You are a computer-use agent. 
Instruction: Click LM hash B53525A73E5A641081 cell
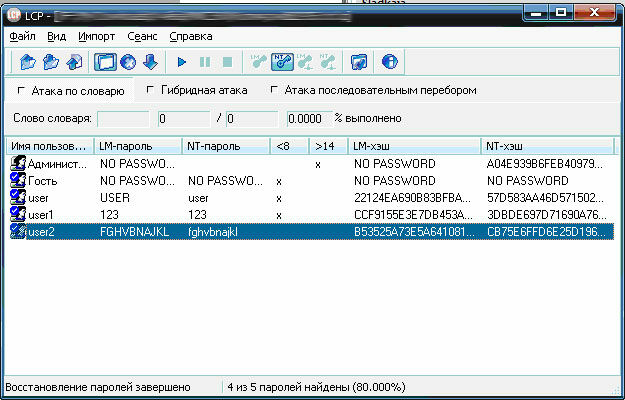(x=414, y=232)
